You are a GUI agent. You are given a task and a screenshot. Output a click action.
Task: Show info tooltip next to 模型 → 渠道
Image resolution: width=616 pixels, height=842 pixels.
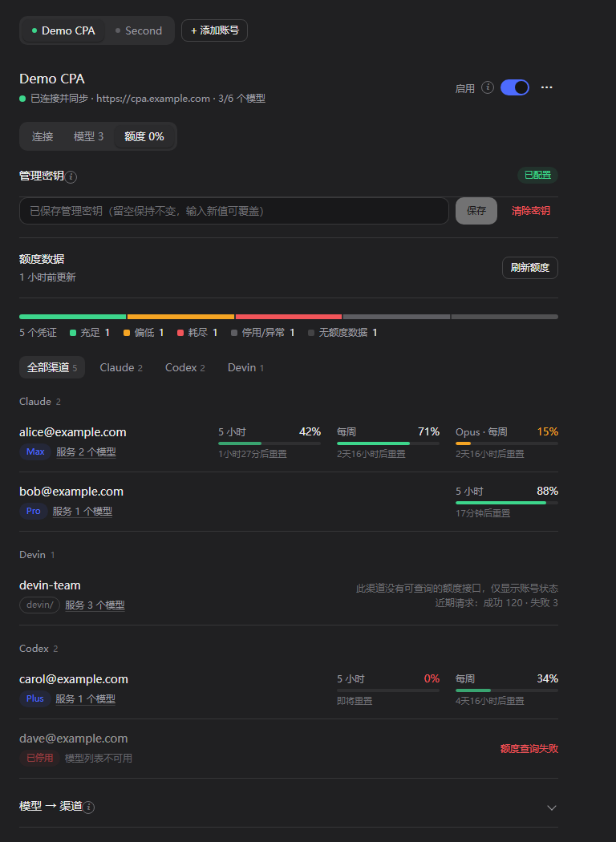88,807
